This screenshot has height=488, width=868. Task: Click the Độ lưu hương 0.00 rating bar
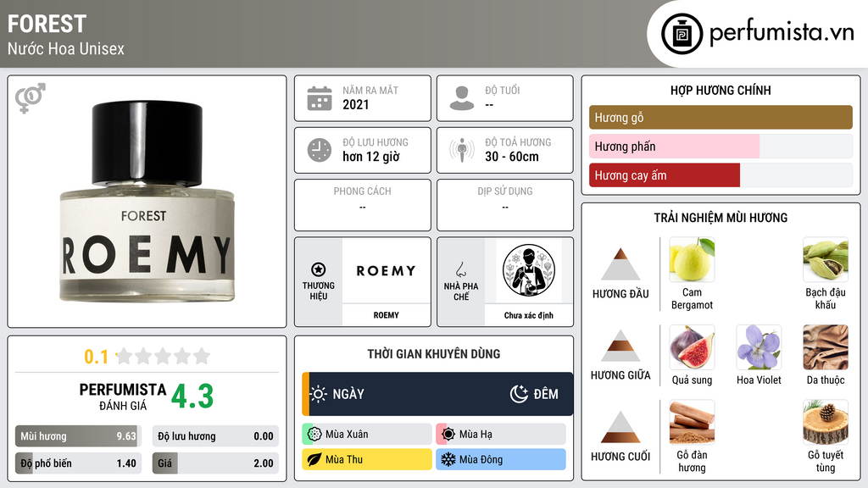(215, 436)
